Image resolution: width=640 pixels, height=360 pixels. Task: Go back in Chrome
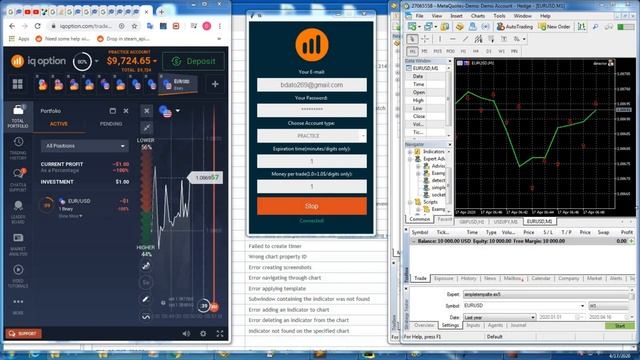[x=12, y=26]
